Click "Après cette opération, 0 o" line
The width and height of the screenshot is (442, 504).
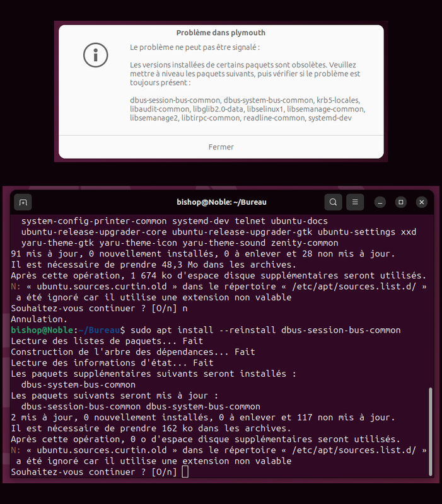coord(206,439)
